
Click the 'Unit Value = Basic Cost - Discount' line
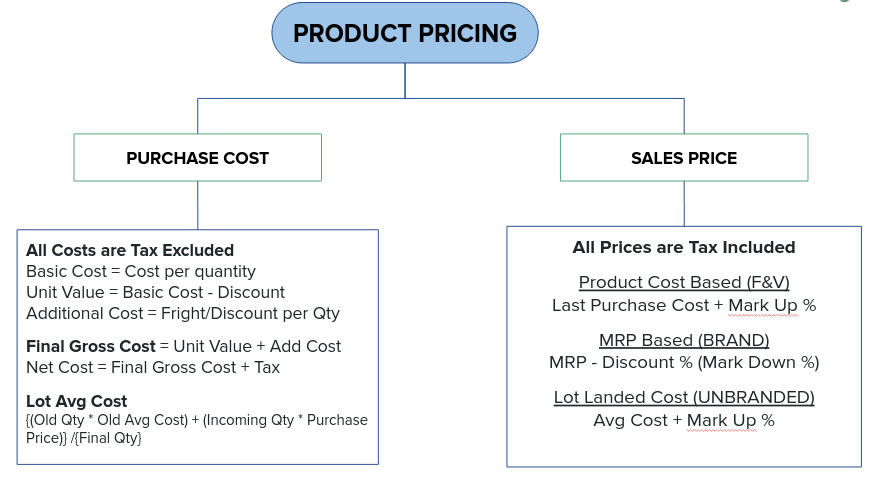(155, 292)
